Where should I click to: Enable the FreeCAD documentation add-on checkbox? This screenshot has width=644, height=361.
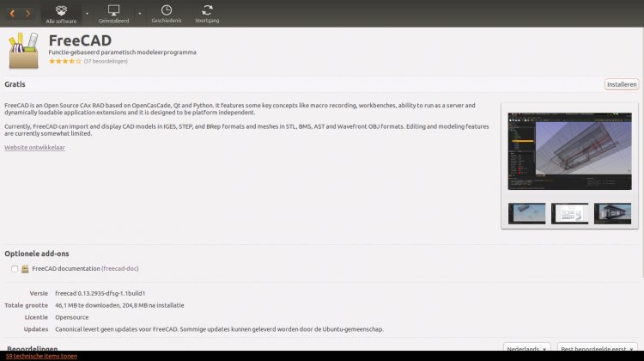[x=15, y=268]
